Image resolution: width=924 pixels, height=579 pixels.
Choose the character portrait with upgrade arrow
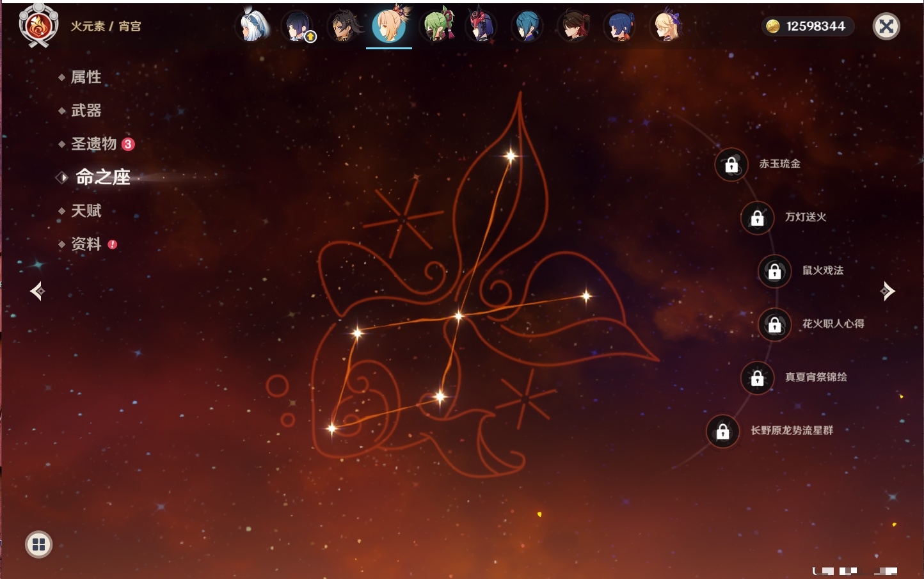[298, 27]
